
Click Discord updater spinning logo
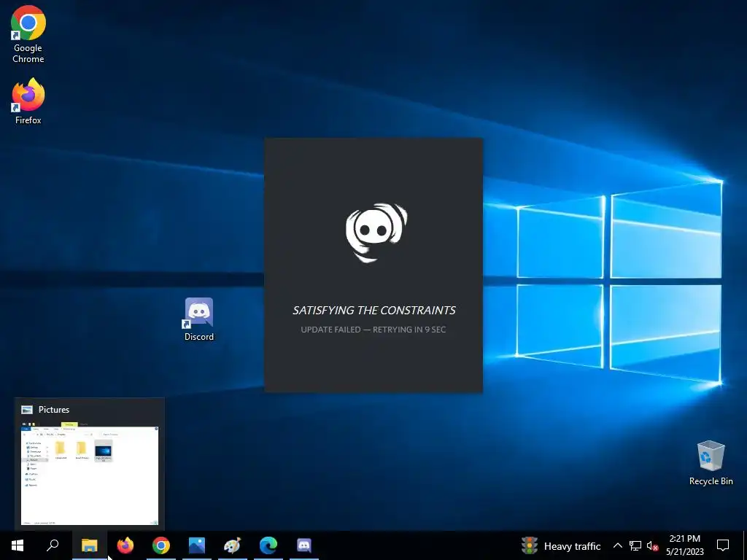coord(376,233)
